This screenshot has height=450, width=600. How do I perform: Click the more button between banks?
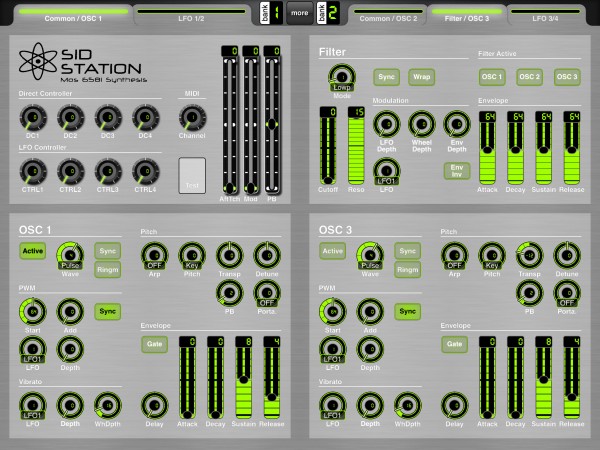pos(300,13)
